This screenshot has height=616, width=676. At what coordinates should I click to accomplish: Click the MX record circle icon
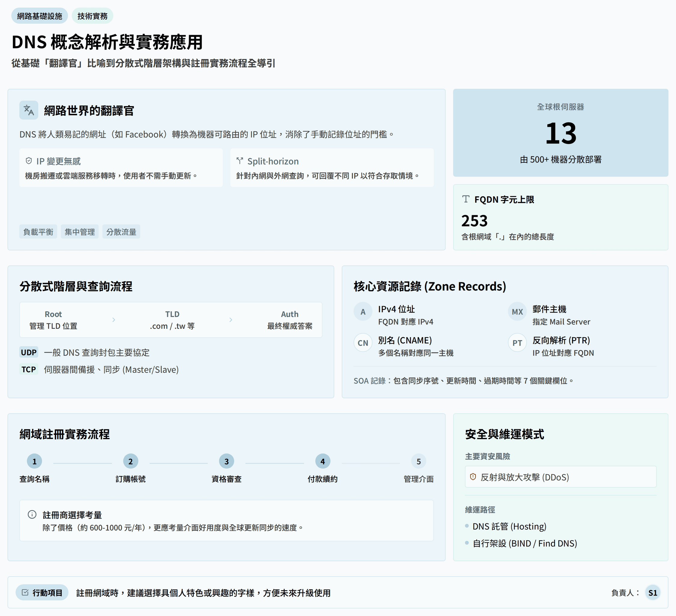[517, 312]
